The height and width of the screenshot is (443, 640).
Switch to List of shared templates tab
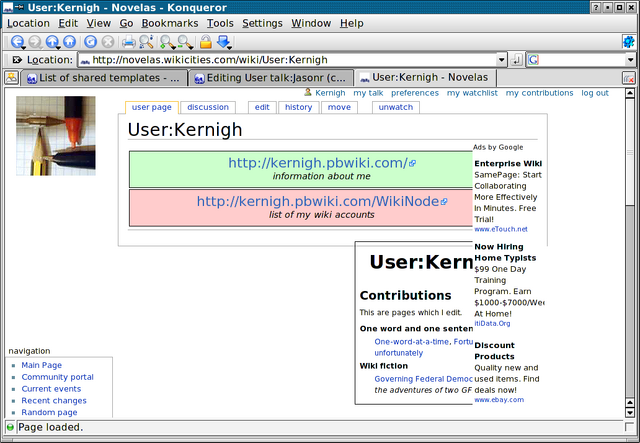(x=104, y=78)
